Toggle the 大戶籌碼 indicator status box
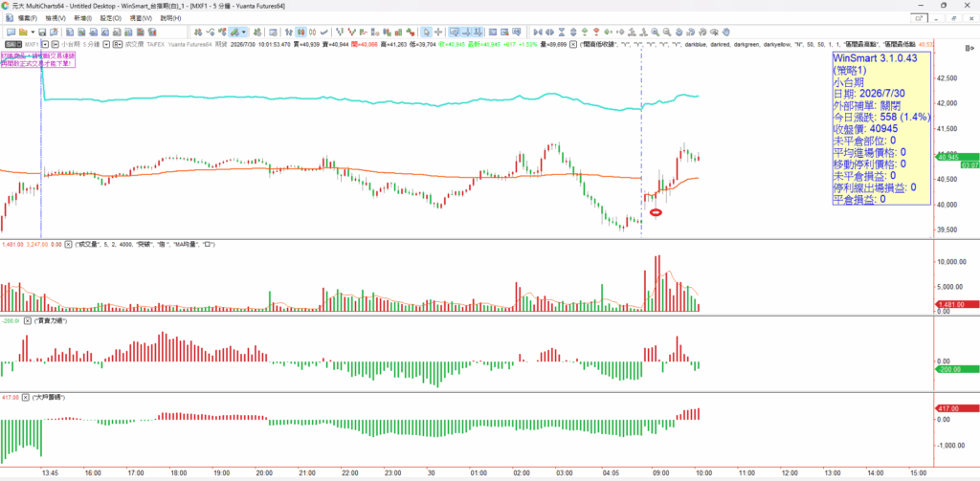 pos(25,397)
